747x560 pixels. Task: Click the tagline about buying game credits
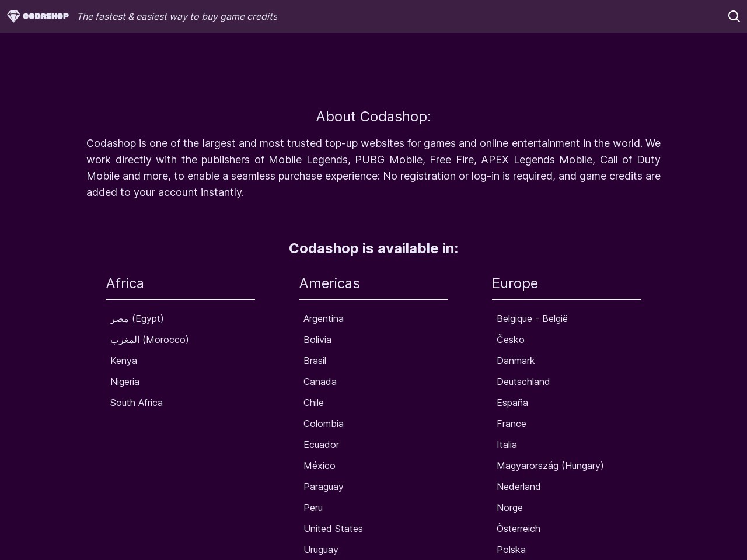click(x=177, y=16)
